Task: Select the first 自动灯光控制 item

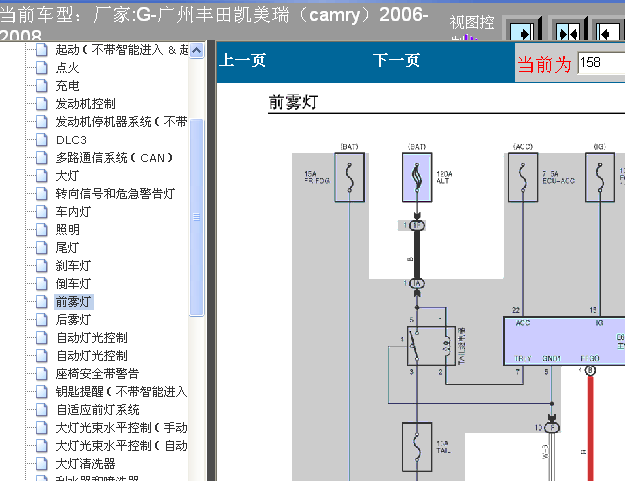Action: tap(92, 338)
